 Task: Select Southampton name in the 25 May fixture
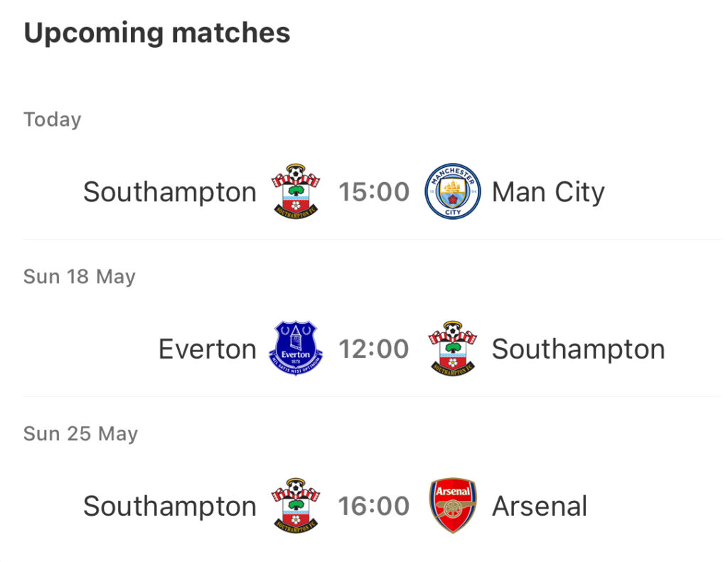(x=170, y=507)
